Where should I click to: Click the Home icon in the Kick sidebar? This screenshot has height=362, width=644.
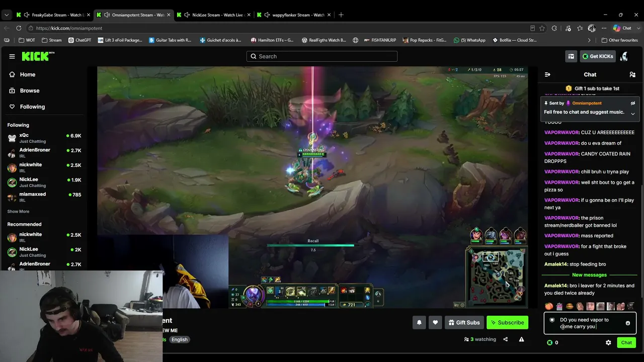(12, 74)
